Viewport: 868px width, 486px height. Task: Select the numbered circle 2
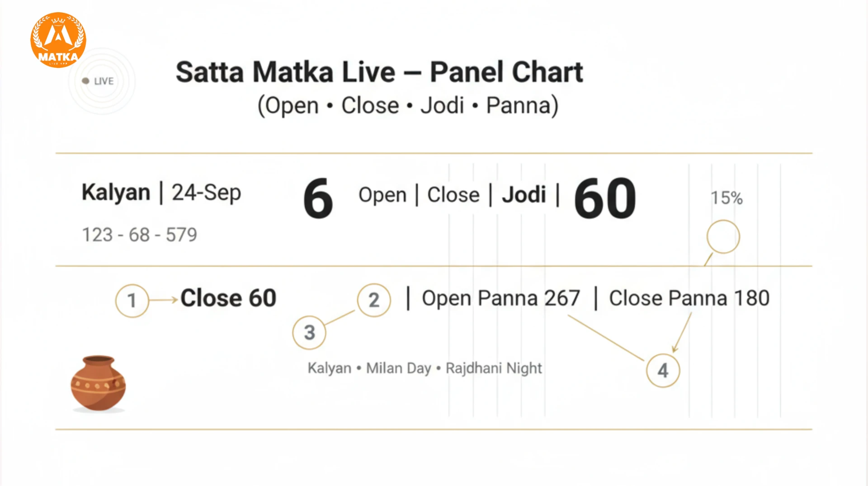tap(374, 300)
